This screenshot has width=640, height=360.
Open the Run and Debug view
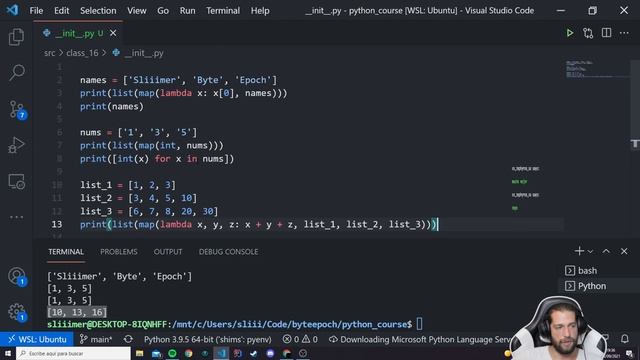[16, 145]
